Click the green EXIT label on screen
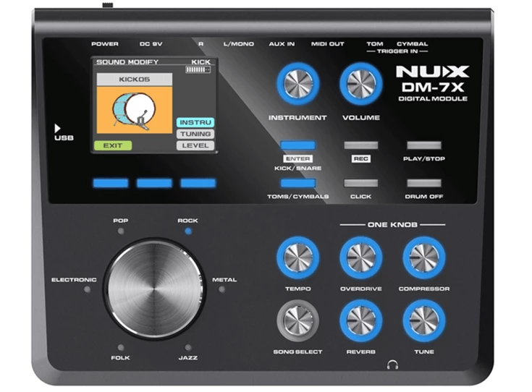The height and width of the screenshot is (392, 532). [113, 145]
